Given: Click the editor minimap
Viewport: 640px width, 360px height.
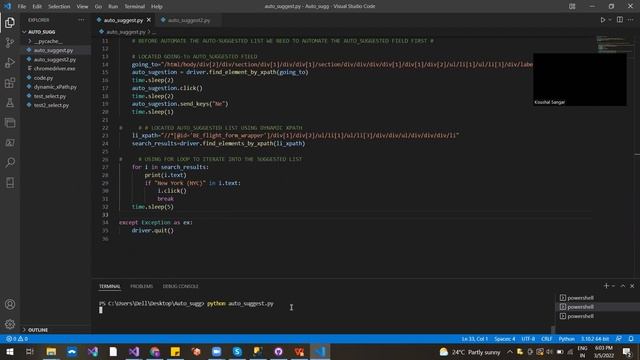Looking at the screenshot, I should tap(614, 44).
